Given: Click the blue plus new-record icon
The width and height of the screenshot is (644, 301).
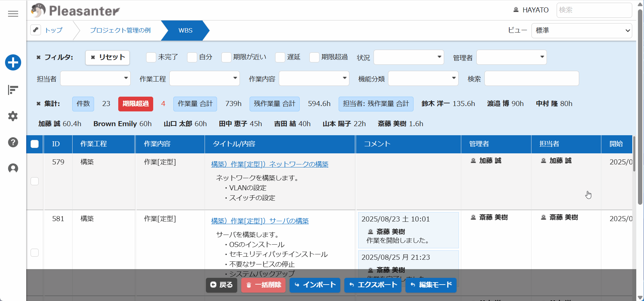Looking at the screenshot, I should [x=13, y=62].
